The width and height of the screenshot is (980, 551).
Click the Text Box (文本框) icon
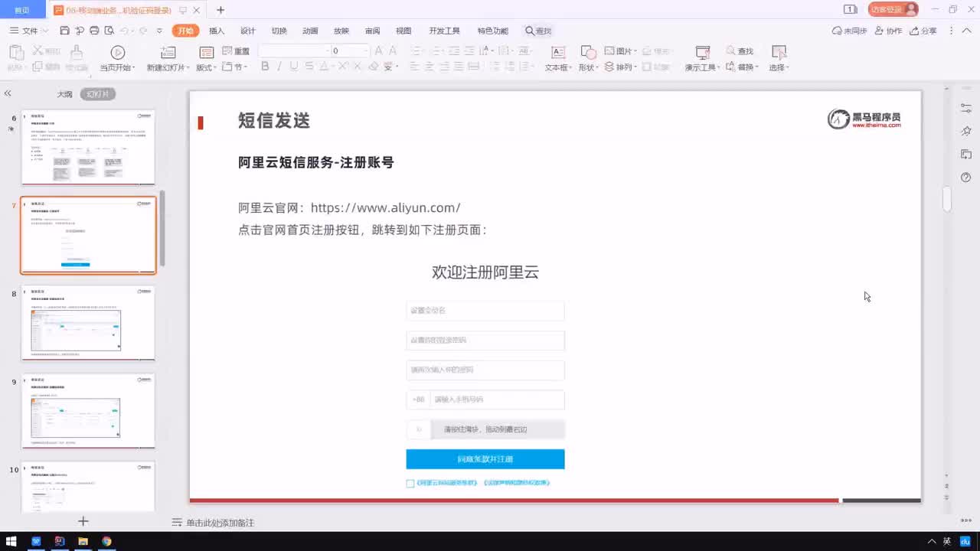(x=558, y=52)
